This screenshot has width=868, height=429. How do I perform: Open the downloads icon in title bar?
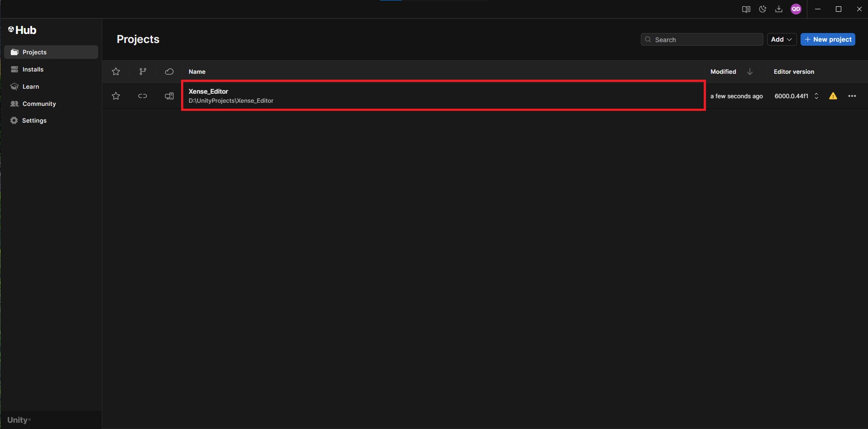click(x=778, y=9)
